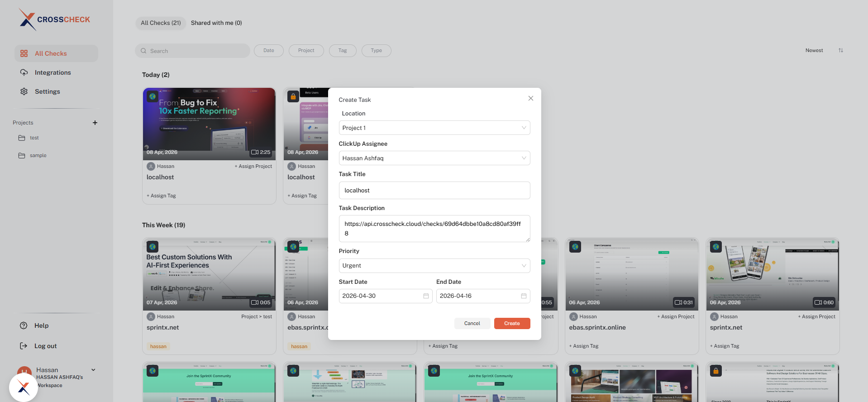Focus the Search checks field
This screenshot has width=868, height=402.
coord(192,51)
